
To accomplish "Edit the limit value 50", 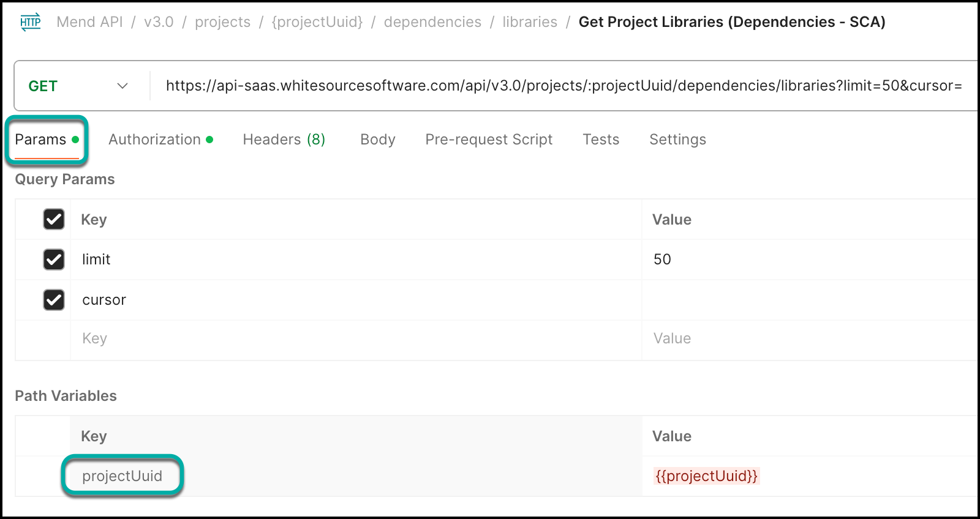I will [662, 259].
